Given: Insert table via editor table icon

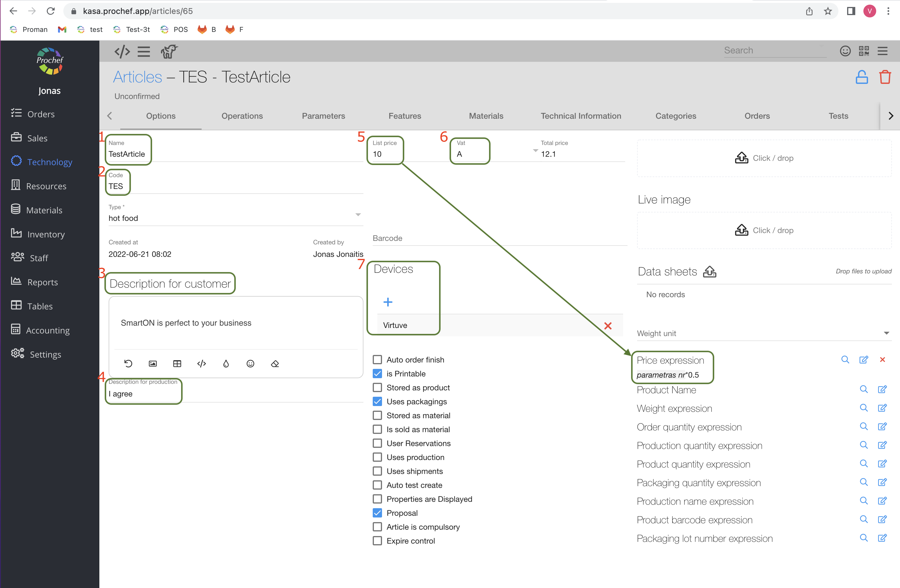Looking at the screenshot, I should point(177,364).
